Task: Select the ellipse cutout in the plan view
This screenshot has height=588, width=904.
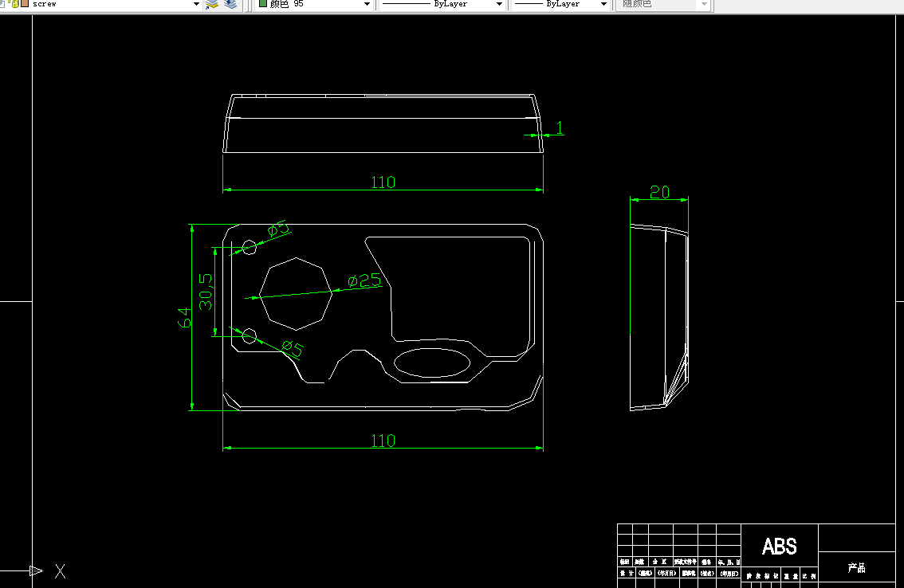Action: pos(432,363)
